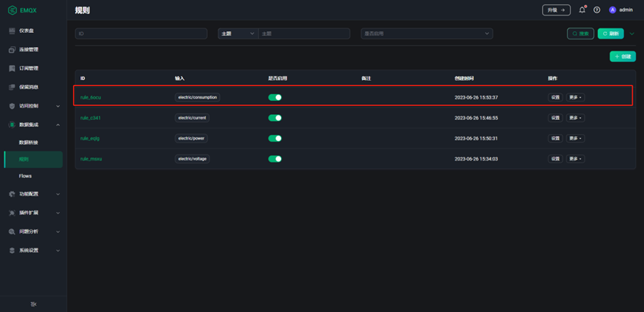
Task: Click 设置 for rule_eqlg
Action: [555, 139]
